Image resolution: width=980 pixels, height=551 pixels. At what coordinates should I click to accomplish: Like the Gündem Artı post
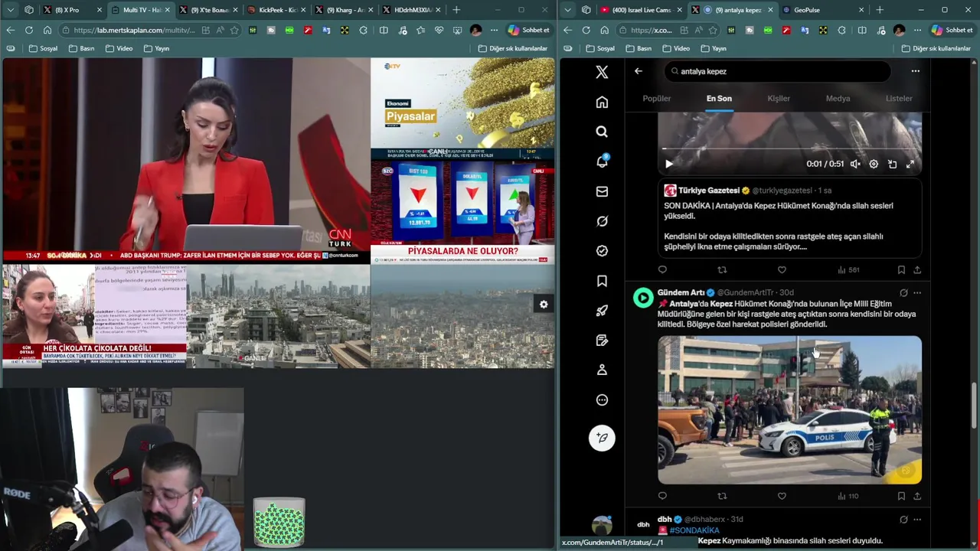point(782,496)
